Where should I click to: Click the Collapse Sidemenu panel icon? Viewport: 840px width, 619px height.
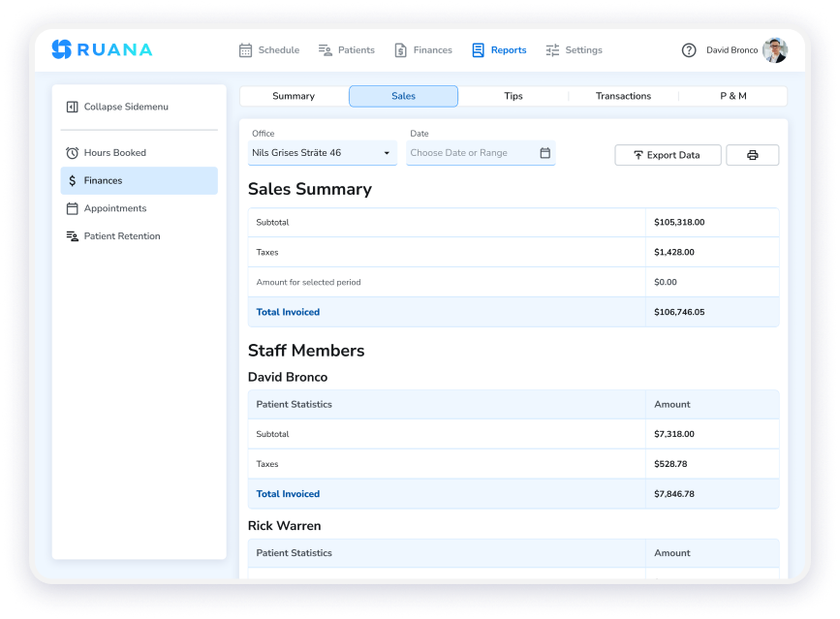pos(73,108)
